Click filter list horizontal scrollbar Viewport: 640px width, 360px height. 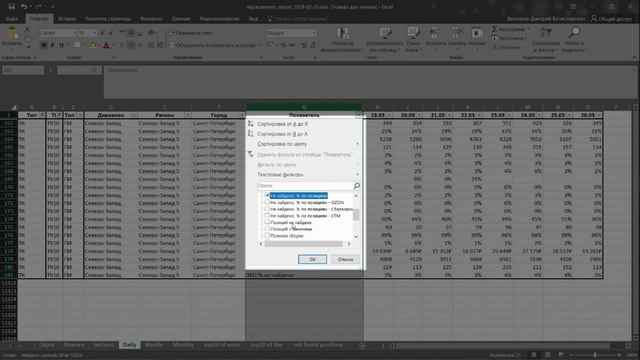(x=304, y=244)
